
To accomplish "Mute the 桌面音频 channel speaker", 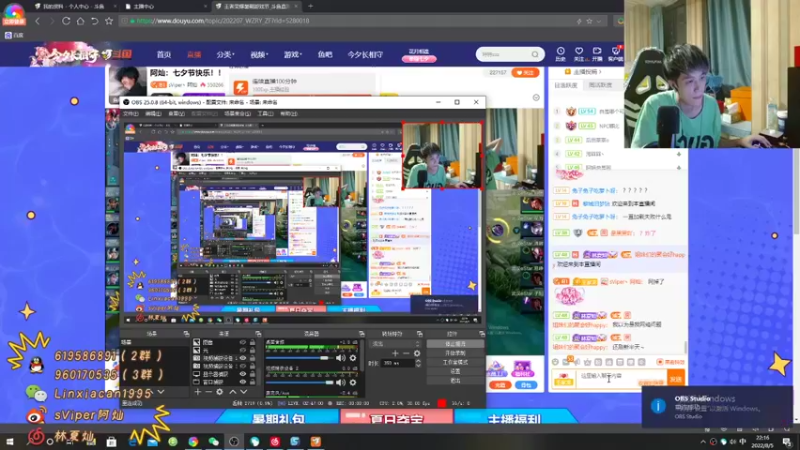I will pyautogui.click(x=340, y=358).
